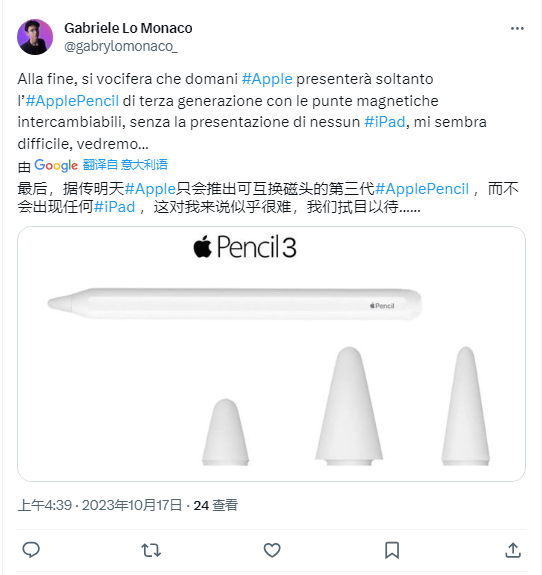Click the retweet arrows icon
This screenshot has width=542, height=575.
click(151, 550)
